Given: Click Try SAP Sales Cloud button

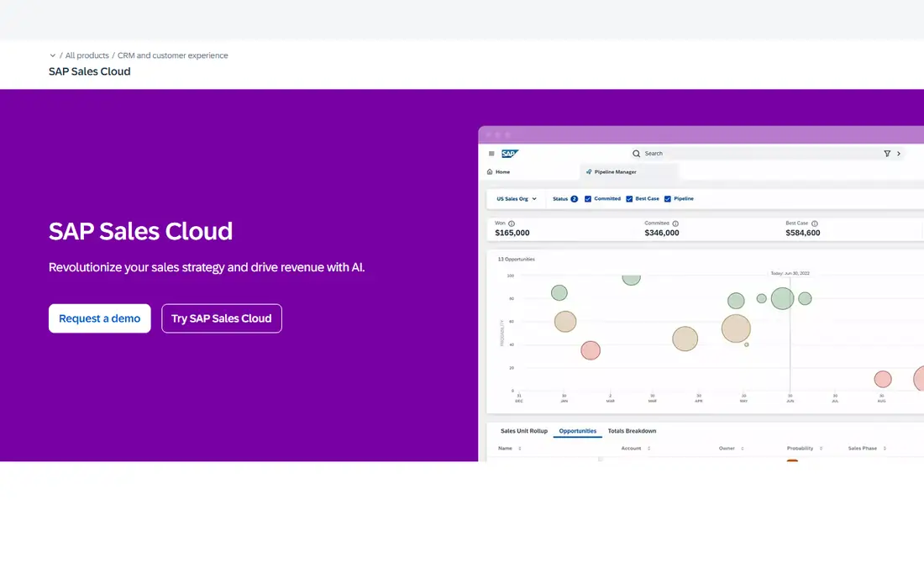Looking at the screenshot, I should tap(222, 318).
